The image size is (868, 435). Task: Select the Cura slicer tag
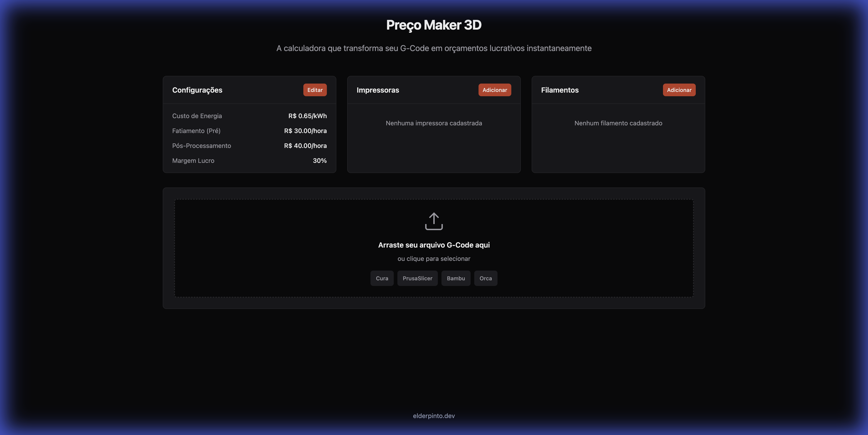382,278
